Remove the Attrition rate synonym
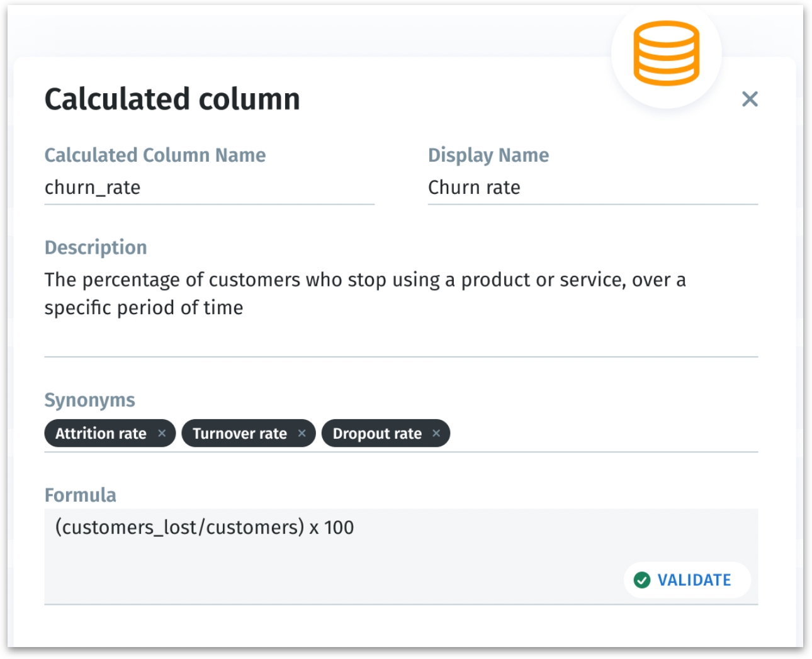Screen dimensions: 812x659 (x=162, y=433)
